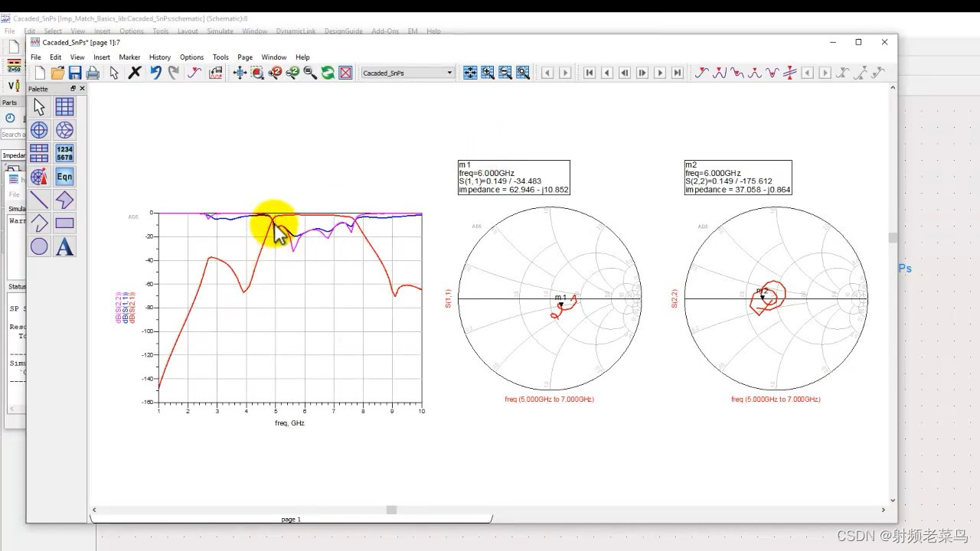Viewport: 980px width, 551px height.
Task: Open Simulate menu in schematic window
Action: click(x=220, y=31)
